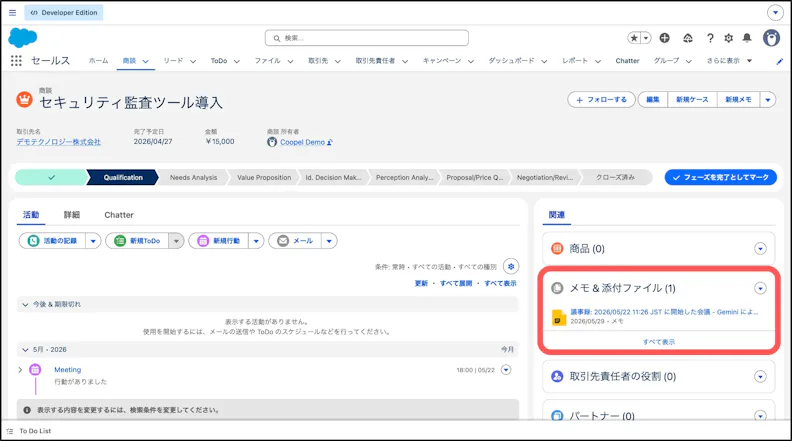Click the notifications bell icon
The width and height of the screenshot is (792, 441).
pos(747,38)
